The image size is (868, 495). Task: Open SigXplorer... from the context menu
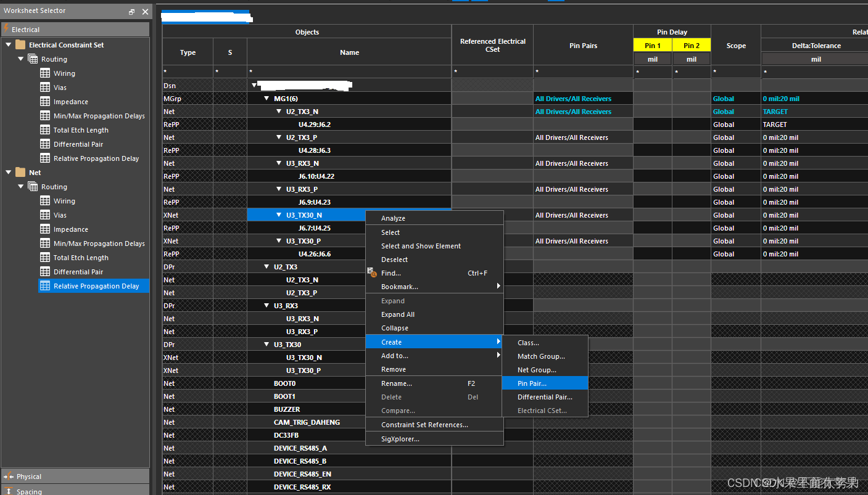tap(400, 439)
